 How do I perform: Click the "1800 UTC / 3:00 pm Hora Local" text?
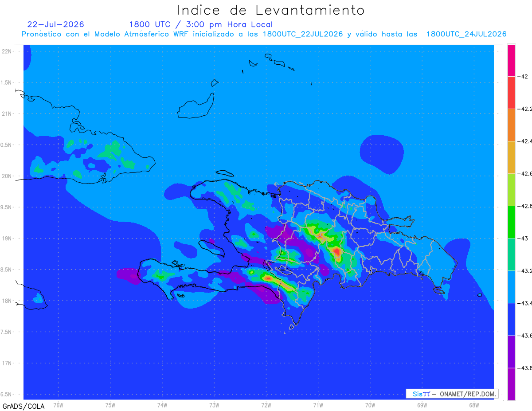pyautogui.click(x=201, y=24)
